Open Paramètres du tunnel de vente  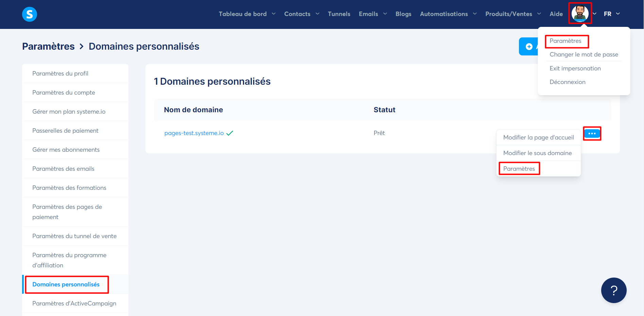75,236
